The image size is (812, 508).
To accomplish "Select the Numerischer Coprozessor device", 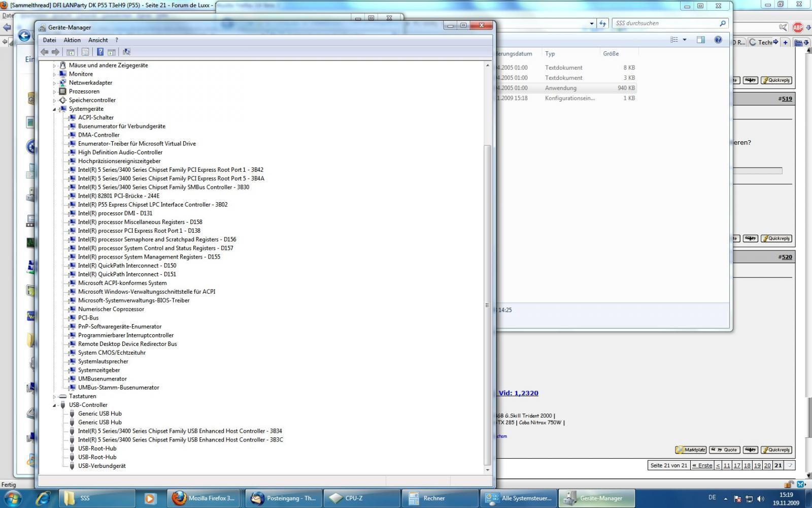I will [x=111, y=309].
